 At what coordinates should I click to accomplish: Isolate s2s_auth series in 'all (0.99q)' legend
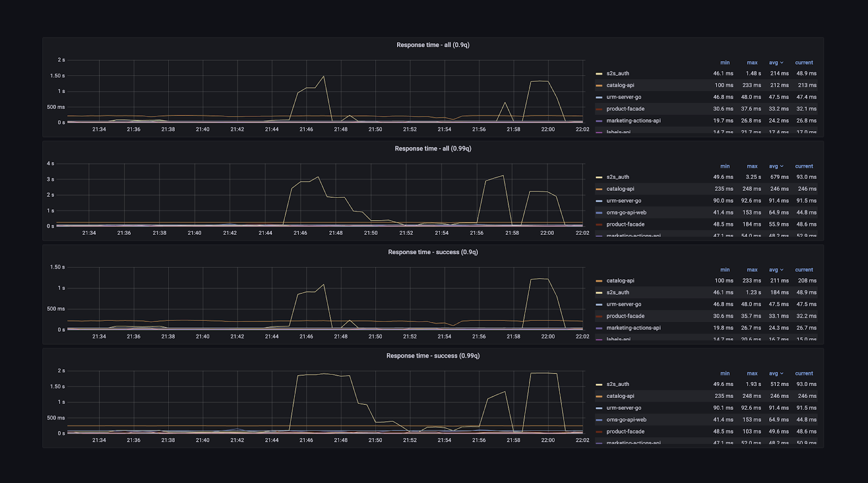coord(617,177)
